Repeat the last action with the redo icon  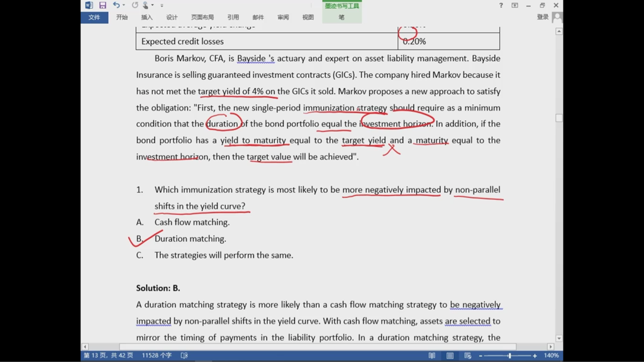point(135,5)
